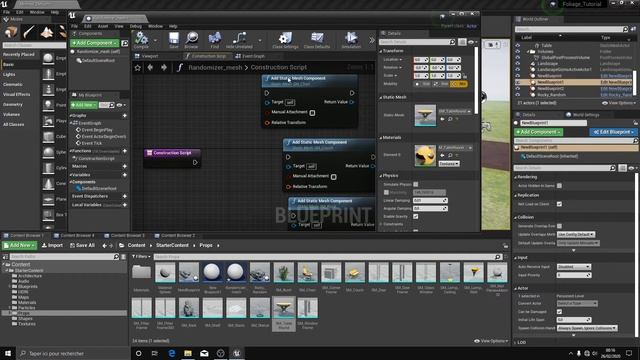Click the Import button in content browser

tap(52, 245)
